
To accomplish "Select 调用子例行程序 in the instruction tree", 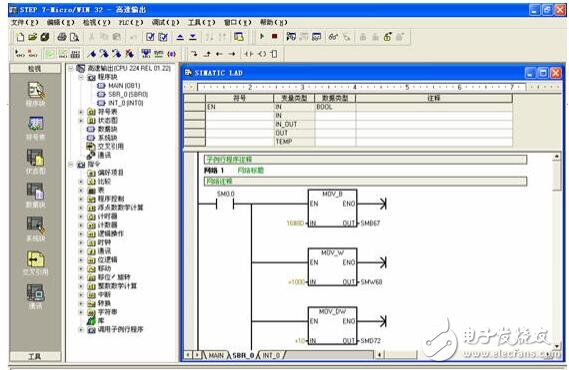I will [120, 329].
